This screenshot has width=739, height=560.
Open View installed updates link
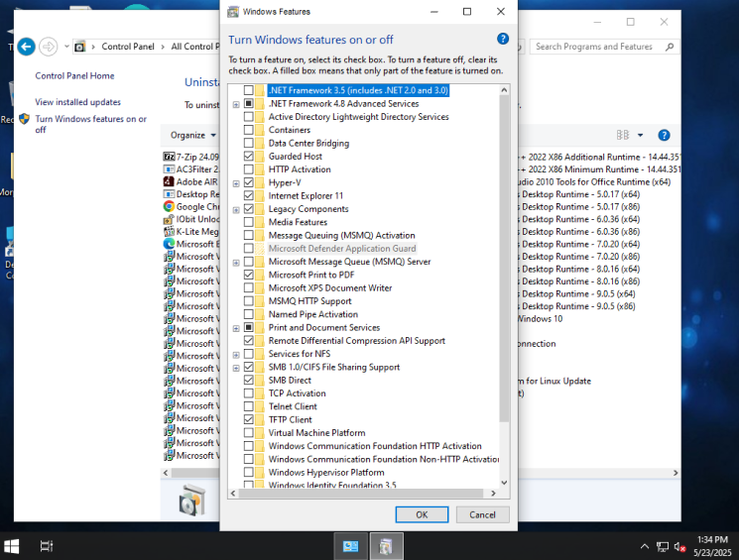pyautogui.click(x=77, y=102)
